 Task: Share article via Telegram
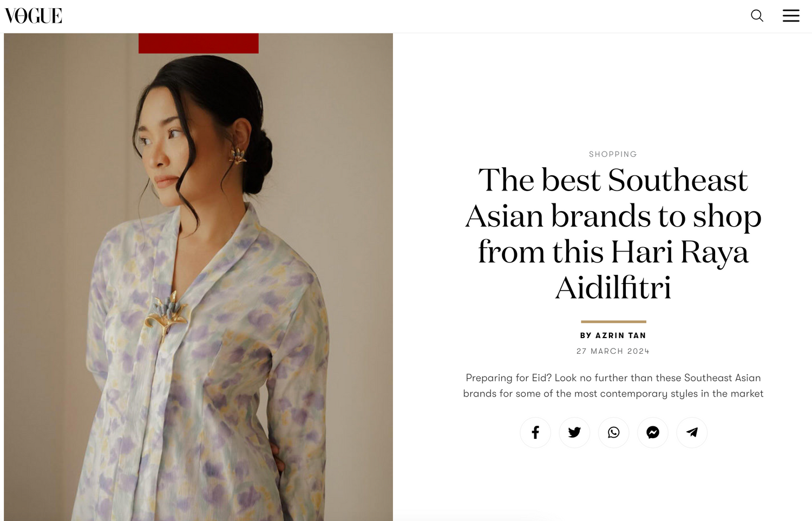coord(692,432)
